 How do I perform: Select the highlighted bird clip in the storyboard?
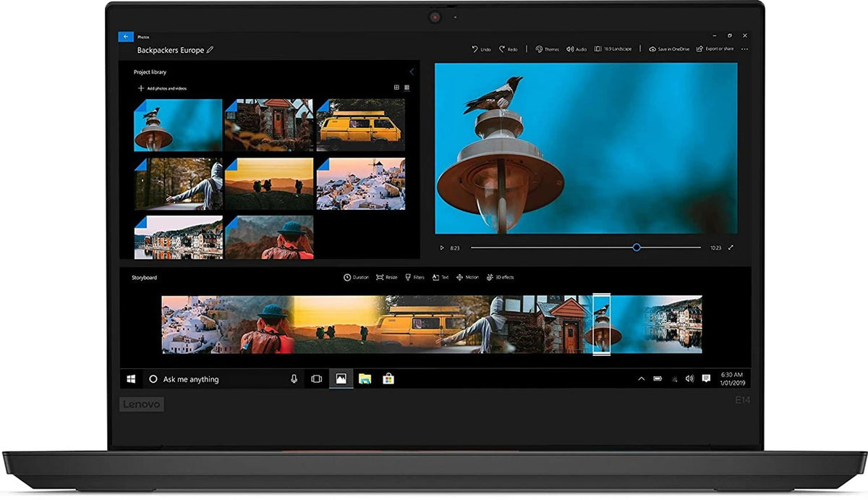pos(602,323)
